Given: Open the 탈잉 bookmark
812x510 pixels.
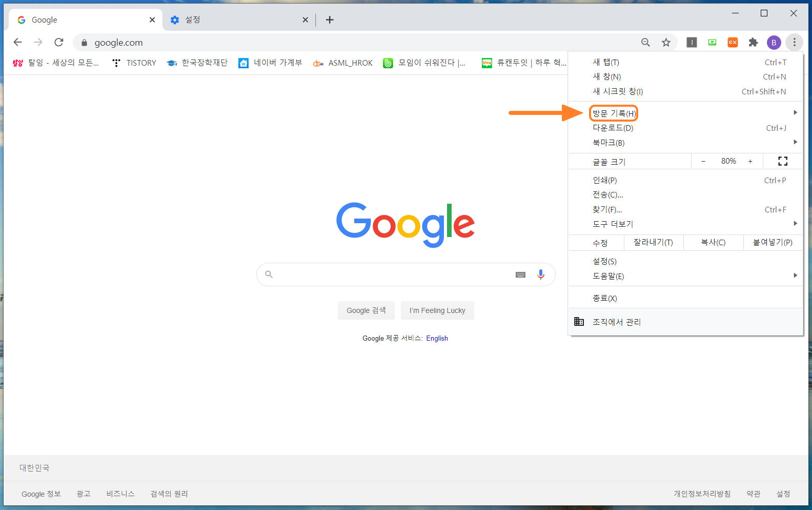Looking at the screenshot, I should [55, 63].
